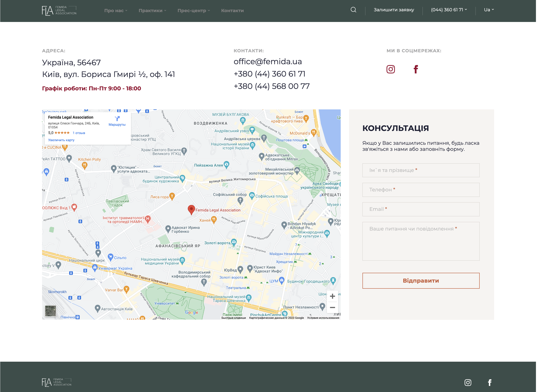Focus the Телефон input field

coord(421,190)
